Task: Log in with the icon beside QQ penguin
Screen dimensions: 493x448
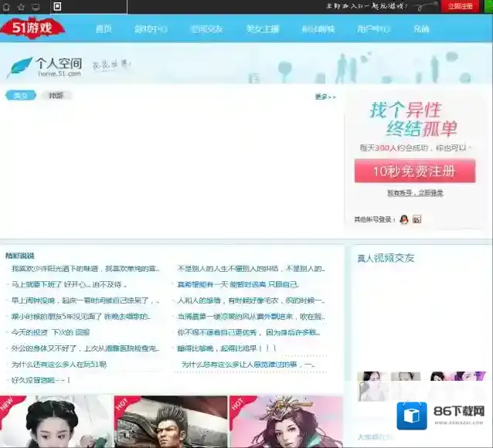Action: tap(417, 219)
